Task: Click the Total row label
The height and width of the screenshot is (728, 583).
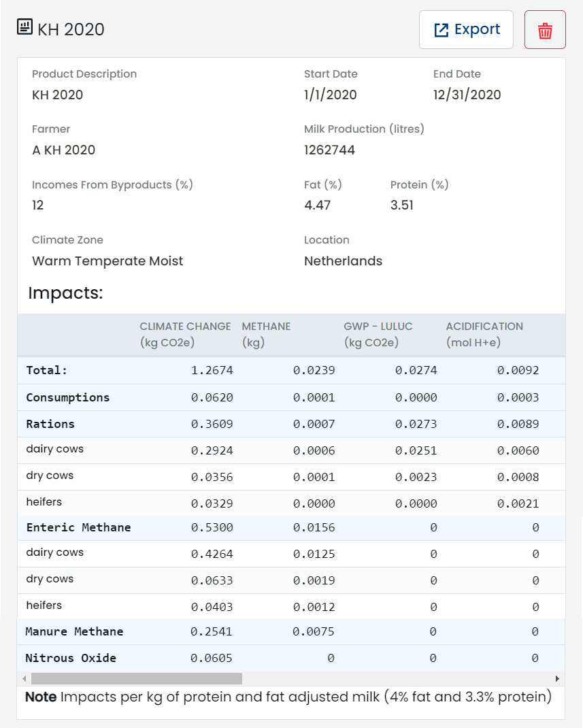Action: pyautogui.click(x=47, y=370)
